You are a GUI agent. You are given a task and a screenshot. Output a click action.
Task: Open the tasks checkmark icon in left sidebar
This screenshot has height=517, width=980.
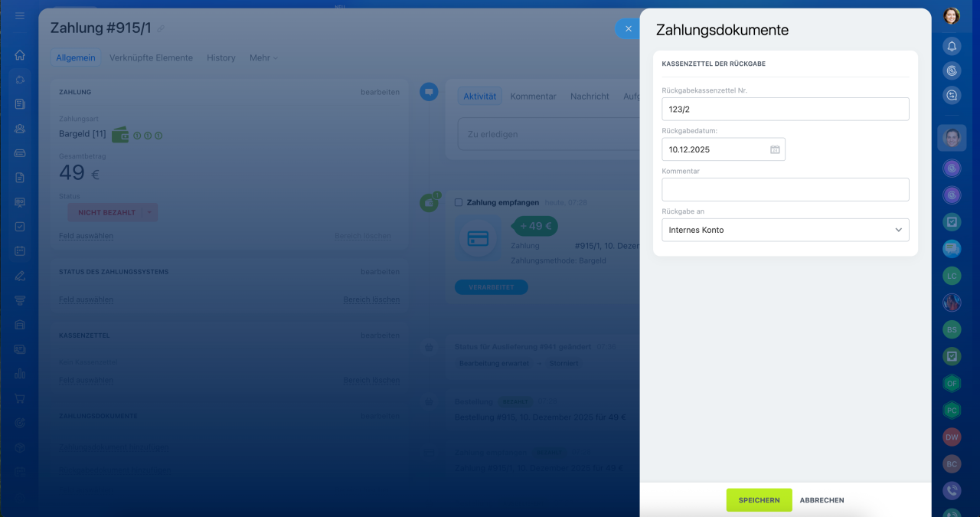tap(19, 227)
